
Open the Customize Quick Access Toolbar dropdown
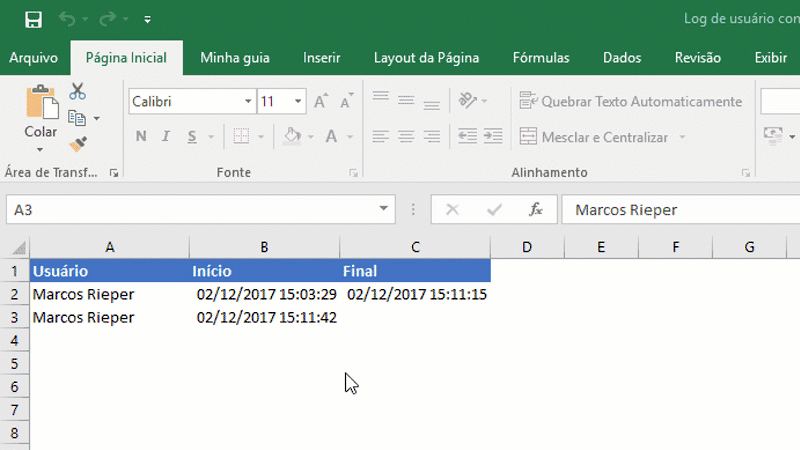[x=147, y=19]
